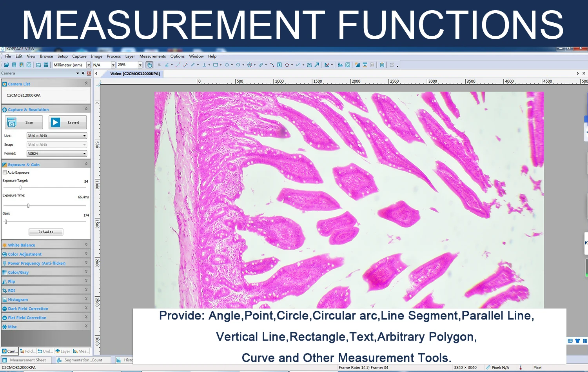This screenshot has height=372, width=588.
Task: Click the pin icon on Camera panel
Action: point(83,73)
